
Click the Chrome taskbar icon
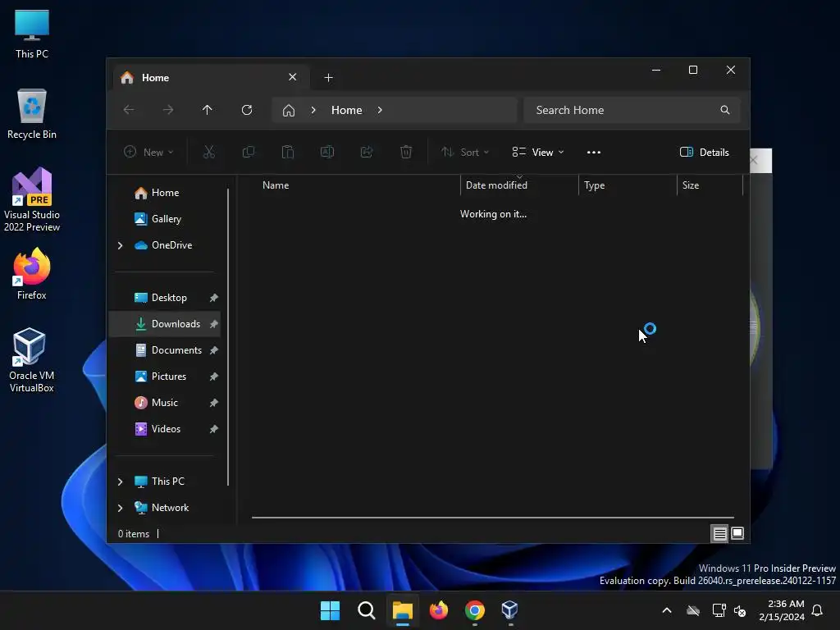coord(475,610)
